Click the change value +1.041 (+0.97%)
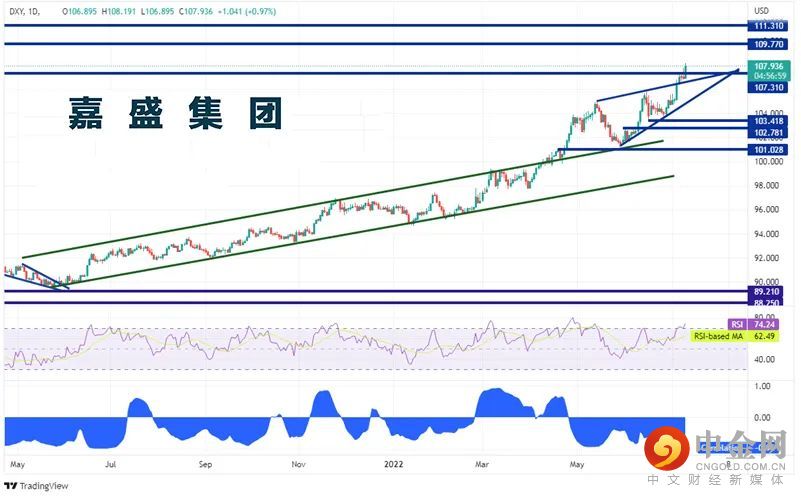801x498 pixels. point(247,11)
